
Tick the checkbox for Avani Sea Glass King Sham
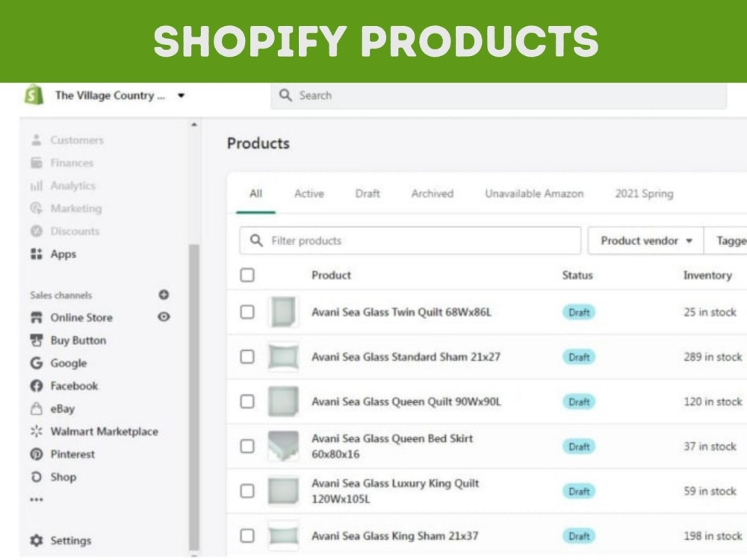pyautogui.click(x=247, y=535)
